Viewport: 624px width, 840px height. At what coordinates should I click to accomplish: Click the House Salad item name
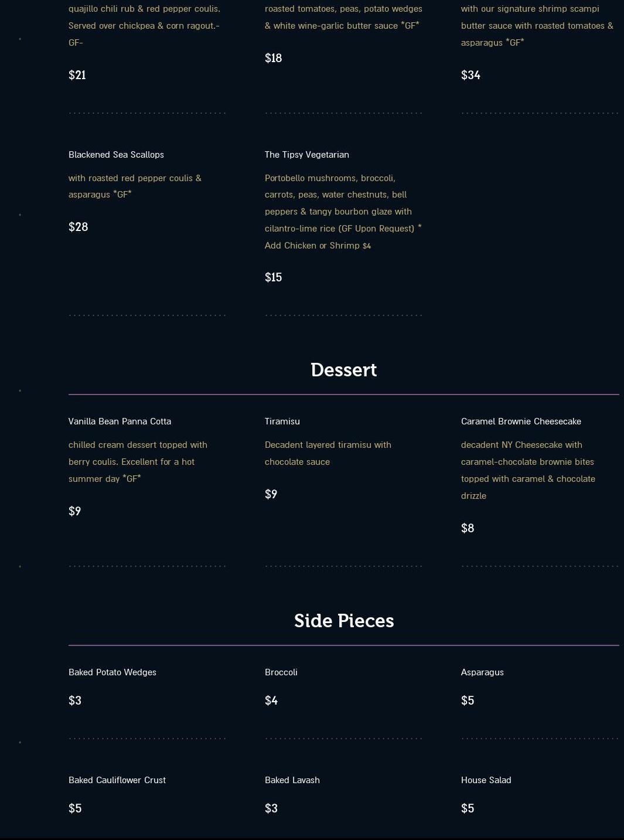click(486, 780)
